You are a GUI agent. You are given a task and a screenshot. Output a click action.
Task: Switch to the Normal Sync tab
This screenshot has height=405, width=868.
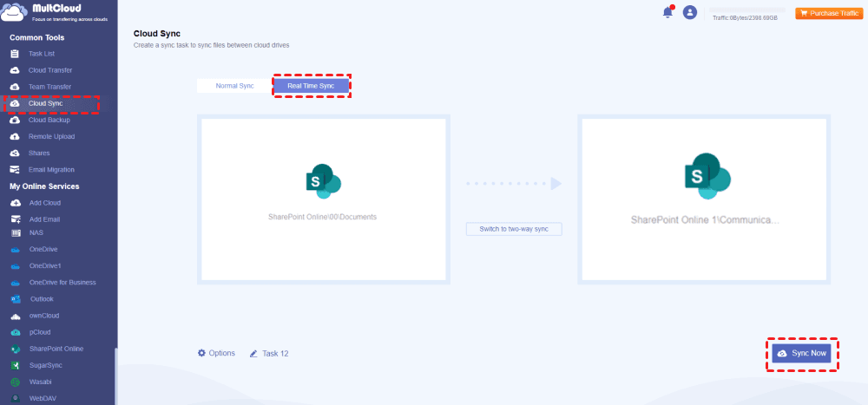point(234,86)
